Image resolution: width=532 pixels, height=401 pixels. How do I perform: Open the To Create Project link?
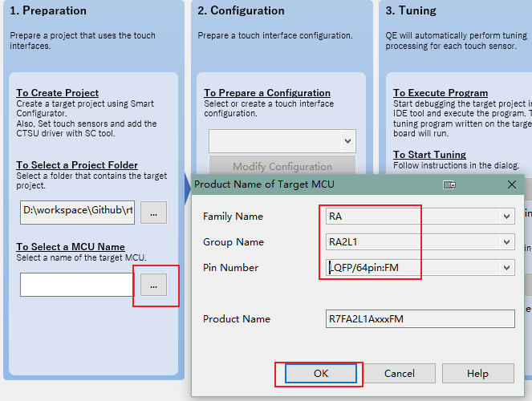click(x=58, y=93)
